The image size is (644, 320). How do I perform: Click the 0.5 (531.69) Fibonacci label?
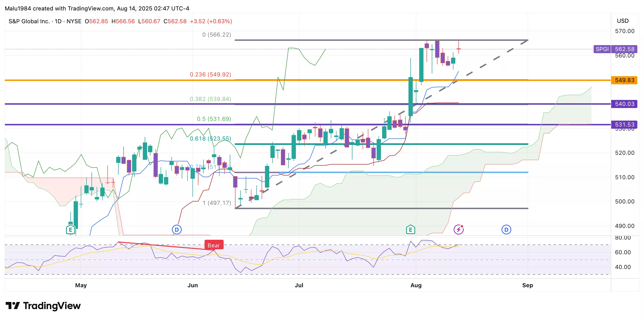pos(214,119)
